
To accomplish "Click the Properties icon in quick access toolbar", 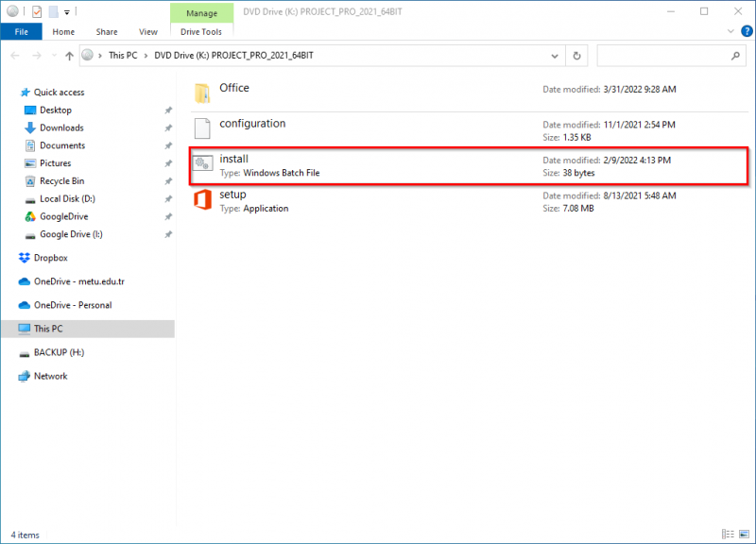I will click(x=37, y=11).
